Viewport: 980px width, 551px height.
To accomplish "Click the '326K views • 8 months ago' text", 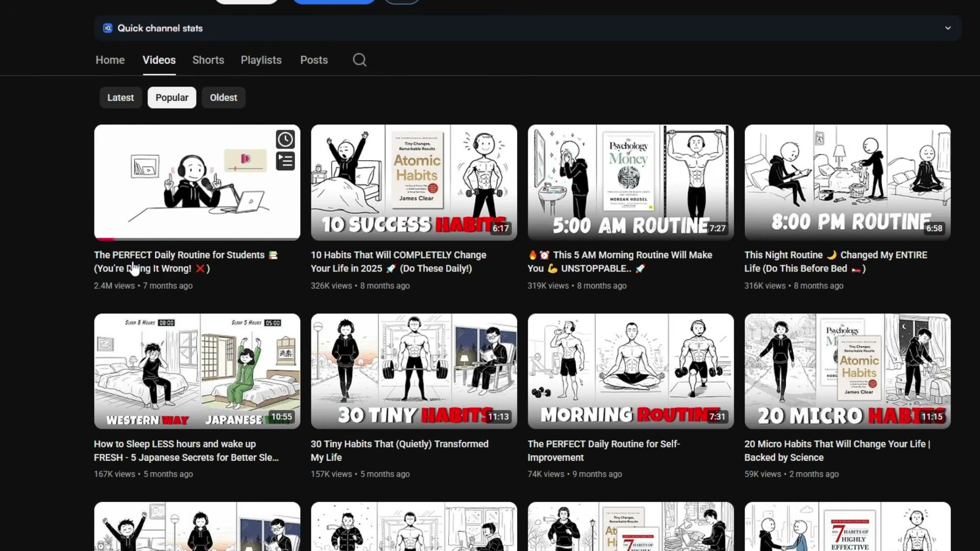I will tap(360, 286).
